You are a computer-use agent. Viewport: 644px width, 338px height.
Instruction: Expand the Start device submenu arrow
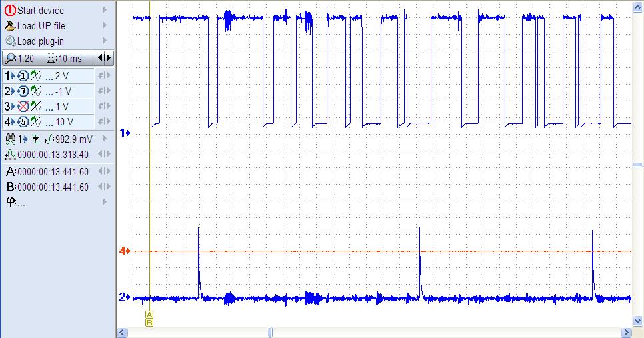pyautogui.click(x=105, y=10)
